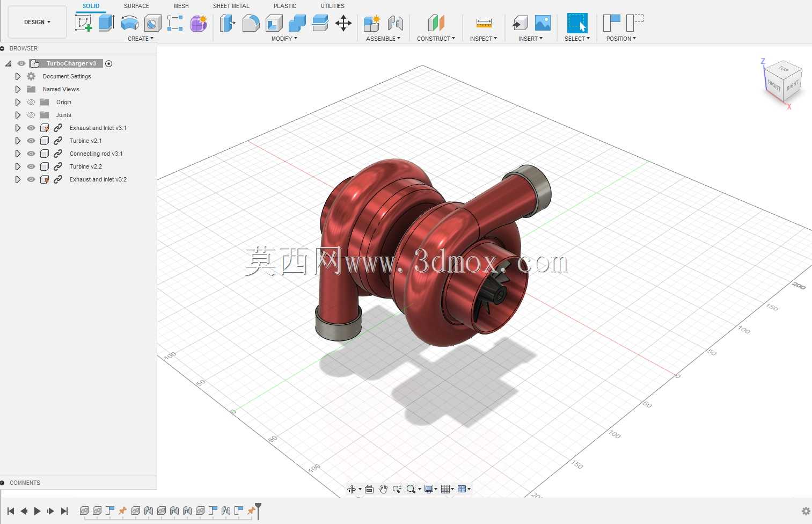Open the MODIFY dropdown menu
This screenshot has width=812, height=524.
pyautogui.click(x=284, y=39)
